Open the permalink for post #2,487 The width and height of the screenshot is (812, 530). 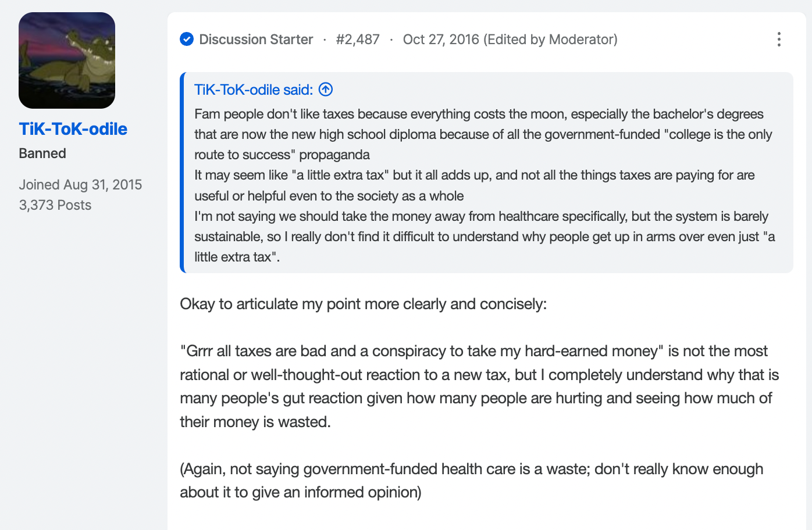click(x=358, y=40)
